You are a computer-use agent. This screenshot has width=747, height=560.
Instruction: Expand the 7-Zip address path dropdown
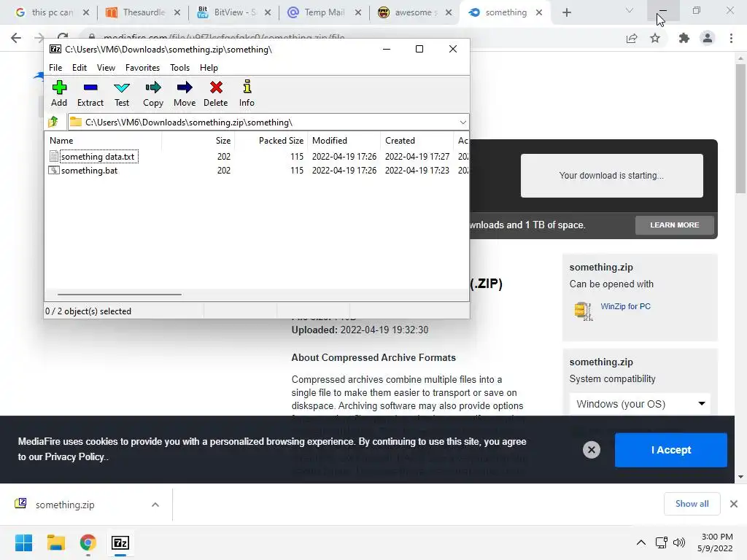[x=462, y=122]
